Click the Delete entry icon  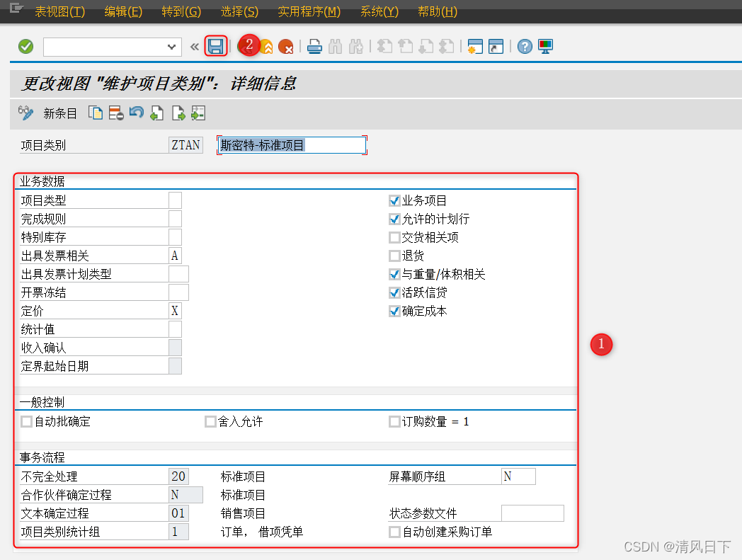(x=115, y=113)
